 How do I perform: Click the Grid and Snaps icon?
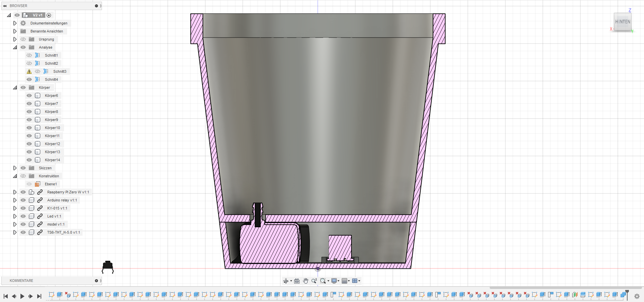tap(344, 281)
